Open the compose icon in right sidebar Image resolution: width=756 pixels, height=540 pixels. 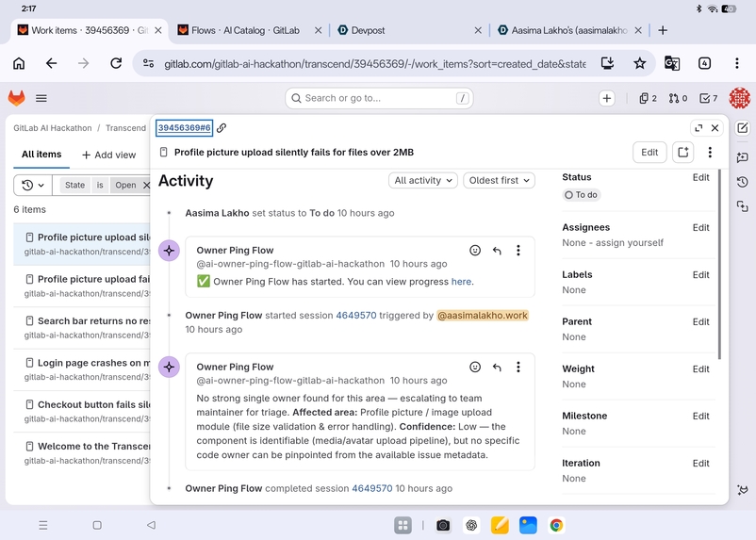[743, 128]
